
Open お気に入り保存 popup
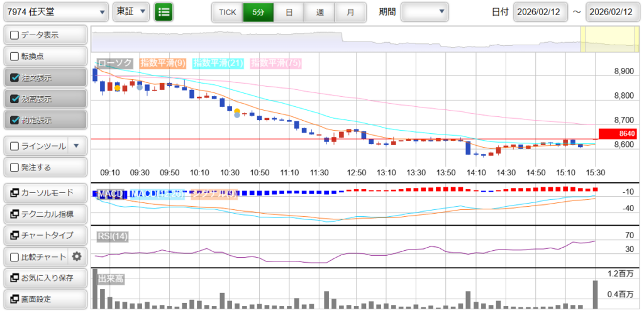pyautogui.click(x=44, y=278)
